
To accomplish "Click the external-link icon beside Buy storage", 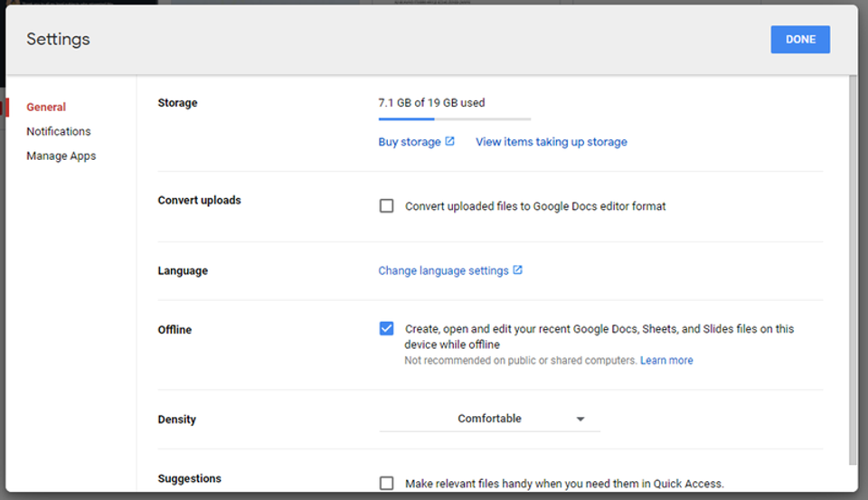I will coord(449,141).
